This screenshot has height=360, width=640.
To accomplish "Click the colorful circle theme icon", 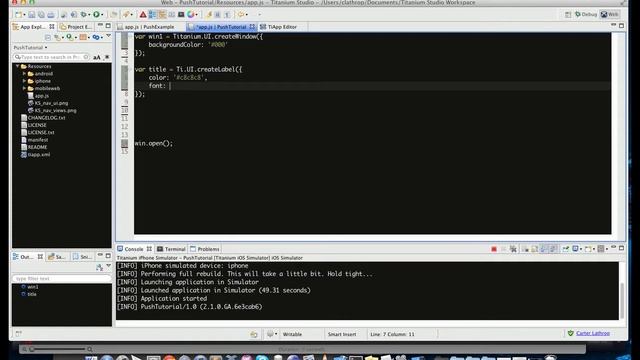I will tap(191, 15).
